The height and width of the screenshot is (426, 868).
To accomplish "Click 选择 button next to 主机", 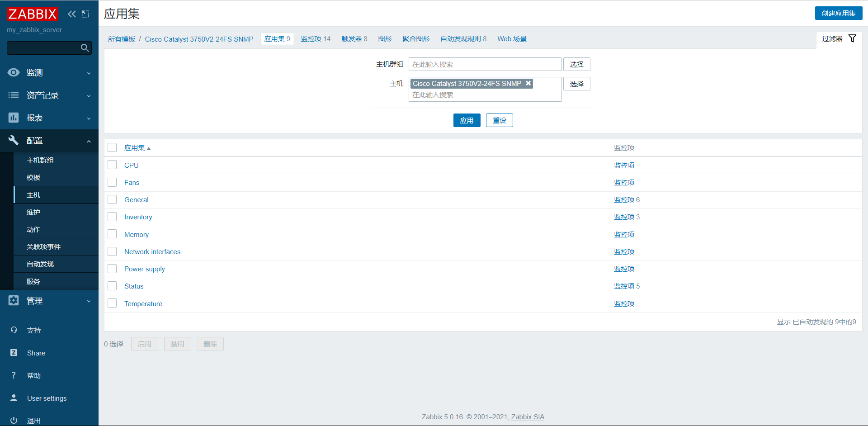I will (x=576, y=84).
